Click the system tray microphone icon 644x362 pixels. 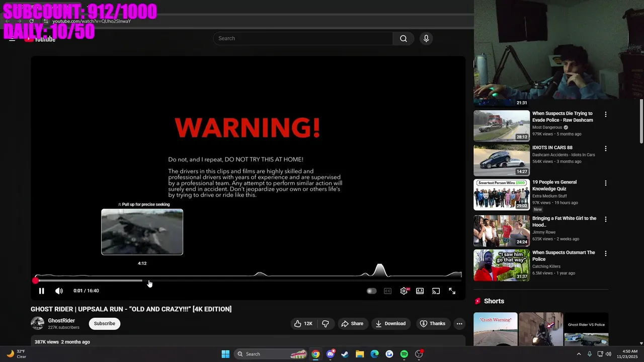590,354
